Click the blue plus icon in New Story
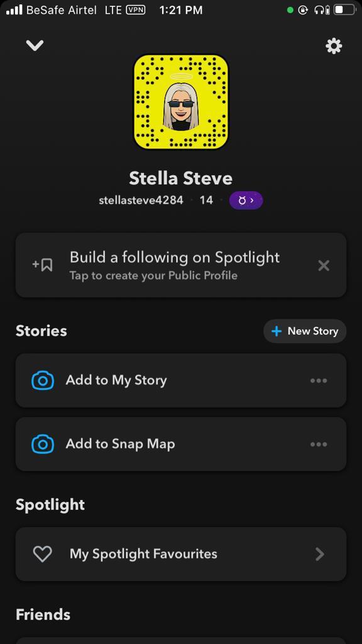 [277, 331]
